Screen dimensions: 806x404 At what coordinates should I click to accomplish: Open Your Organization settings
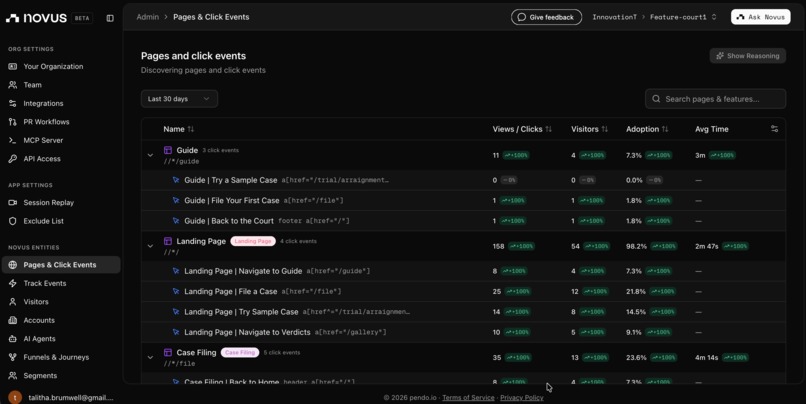[x=53, y=66]
